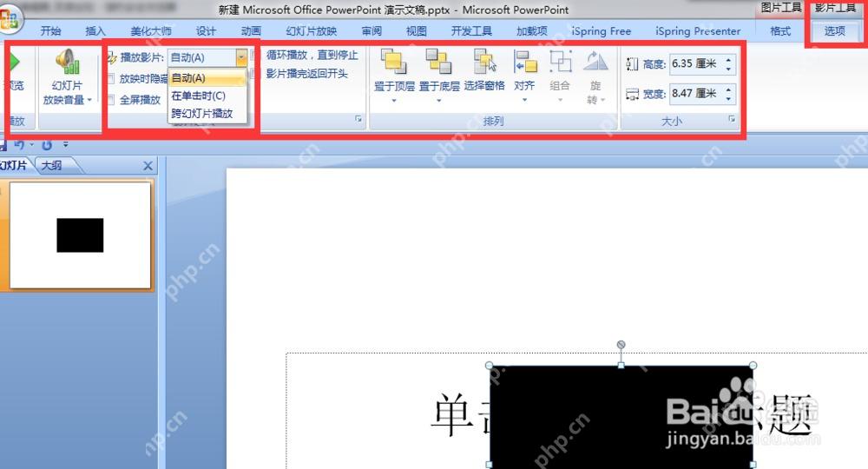Decrease the 宽度 width stepper down arrow
868x469 pixels.
pyautogui.click(x=728, y=98)
